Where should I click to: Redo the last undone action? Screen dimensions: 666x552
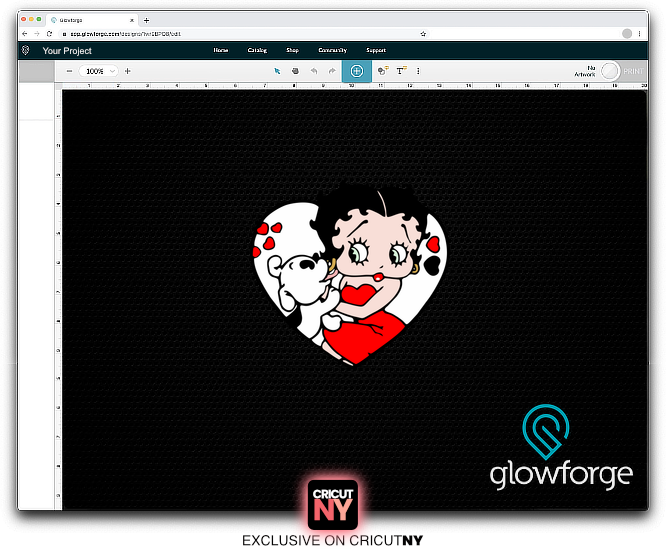tap(332, 71)
